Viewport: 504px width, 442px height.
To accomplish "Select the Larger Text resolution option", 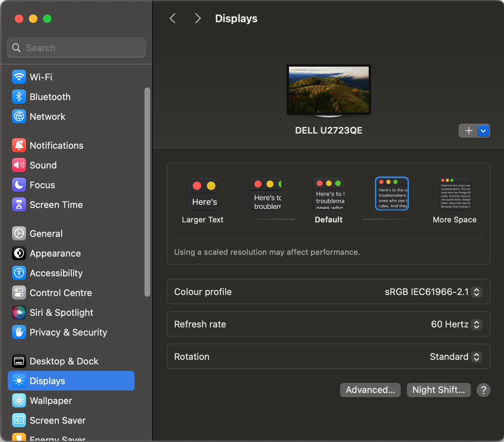I will pyautogui.click(x=203, y=194).
